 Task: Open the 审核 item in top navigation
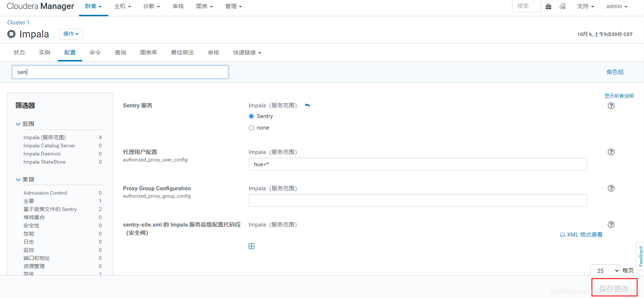point(178,7)
